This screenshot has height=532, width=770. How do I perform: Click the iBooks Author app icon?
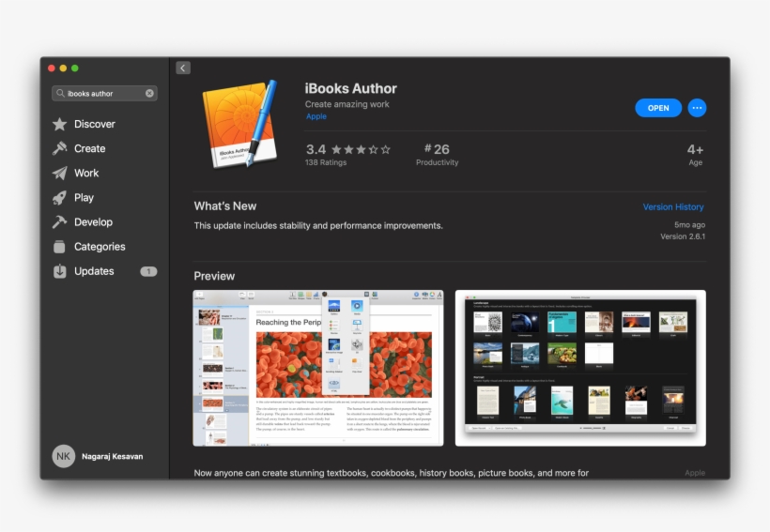pos(240,125)
